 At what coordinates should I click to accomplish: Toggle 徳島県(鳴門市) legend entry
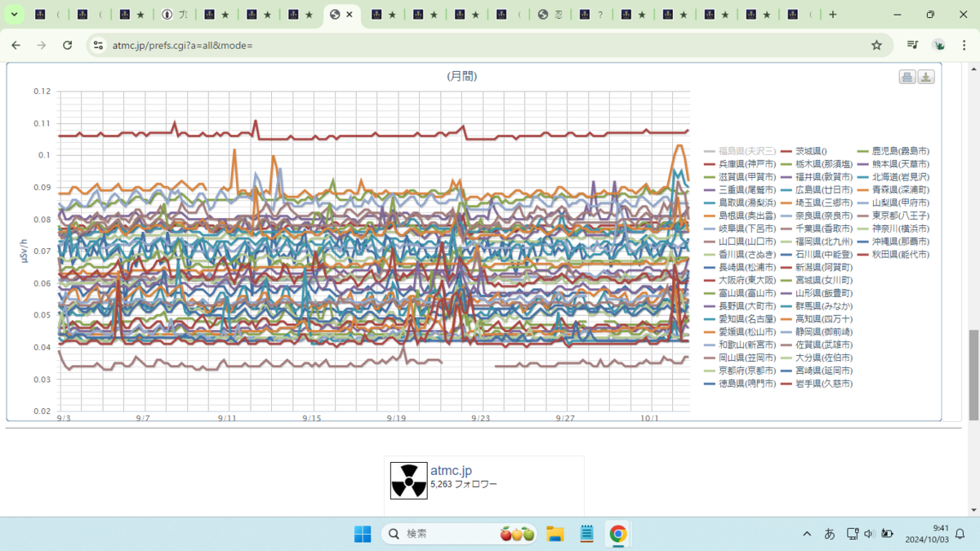740,383
